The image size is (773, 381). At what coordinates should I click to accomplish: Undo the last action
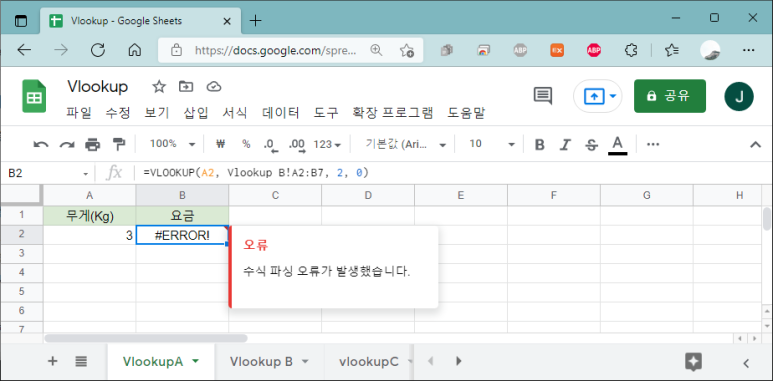[40, 144]
